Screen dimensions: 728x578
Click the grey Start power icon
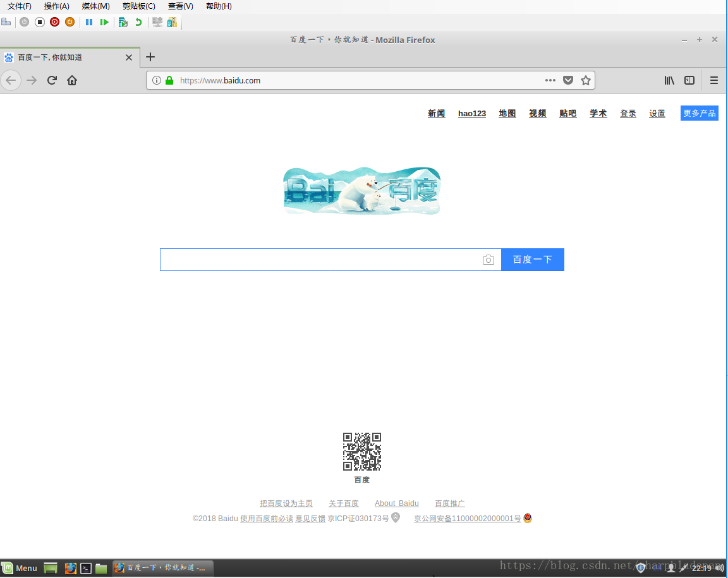tap(25, 22)
